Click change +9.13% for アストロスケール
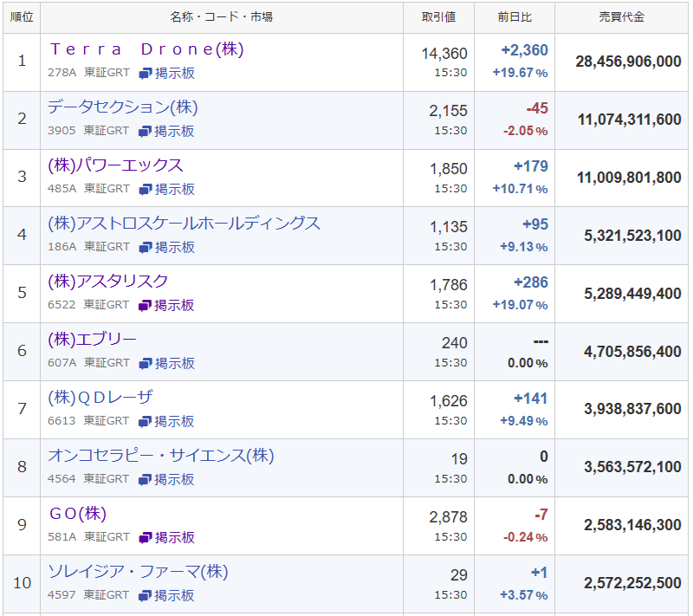This screenshot has width=693, height=616. click(524, 247)
